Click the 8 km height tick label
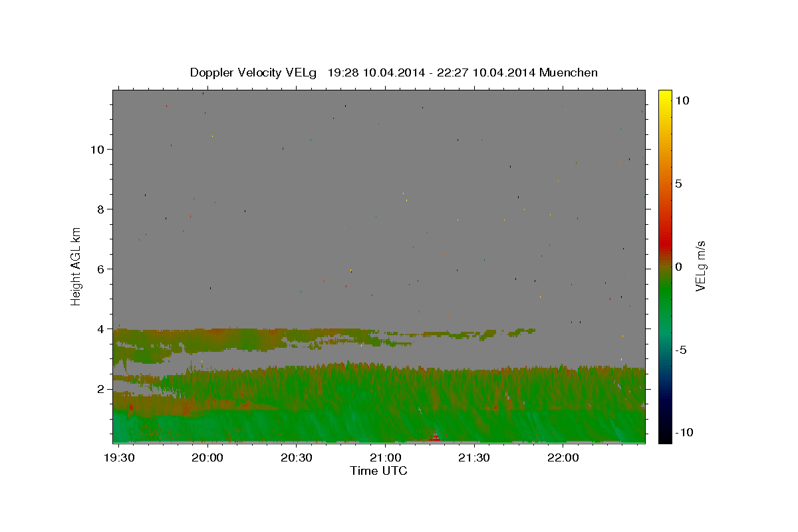798x532 pixels. click(x=100, y=209)
